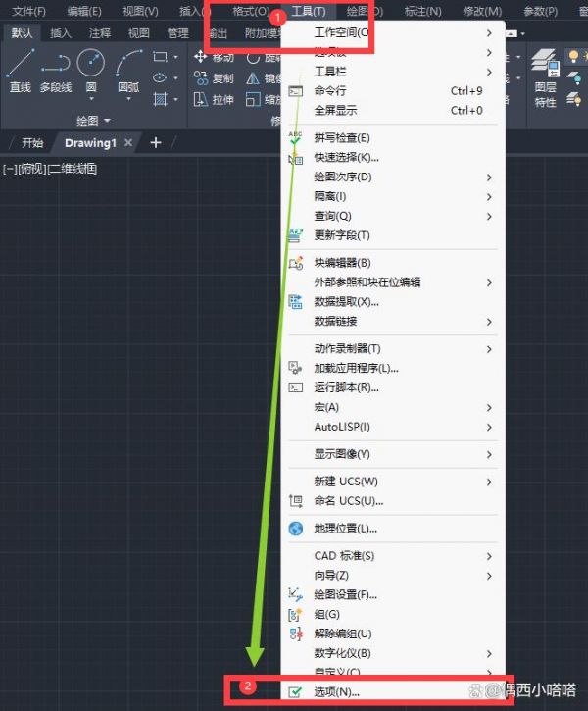Choose Data Extraction (数据提取) in menu
The image size is (588, 711).
pos(346,302)
